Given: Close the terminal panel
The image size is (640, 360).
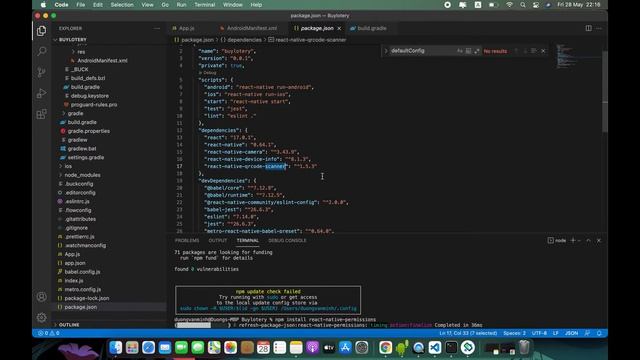Looking at the screenshot, I should click(599, 240).
